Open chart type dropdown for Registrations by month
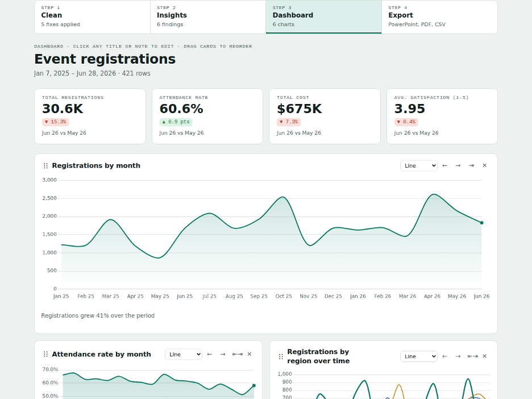Image resolution: width=532 pixels, height=399 pixels. (419, 165)
